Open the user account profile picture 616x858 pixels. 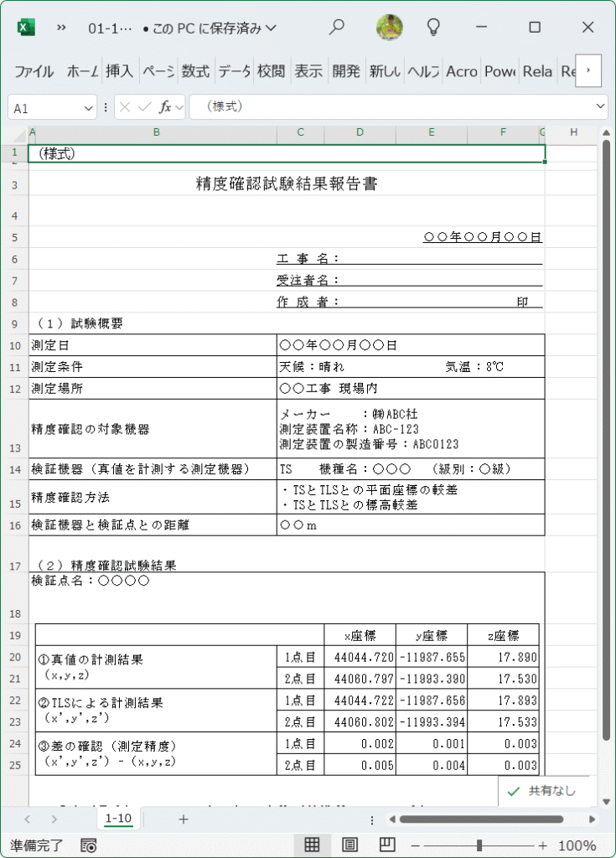(x=390, y=27)
